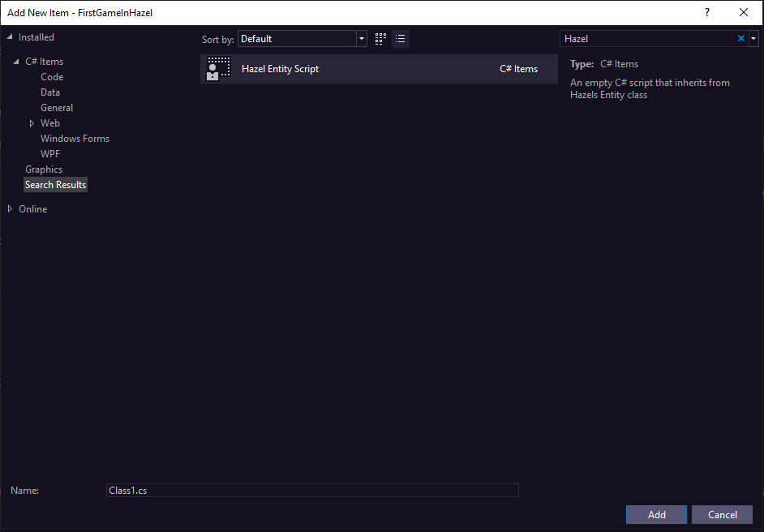Select the Graphics category

coord(44,169)
